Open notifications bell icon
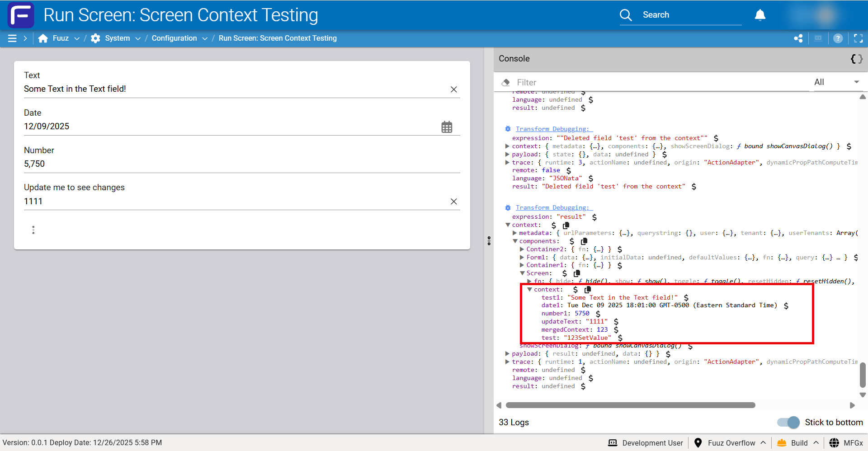The width and height of the screenshot is (868, 451). [760, 15]
